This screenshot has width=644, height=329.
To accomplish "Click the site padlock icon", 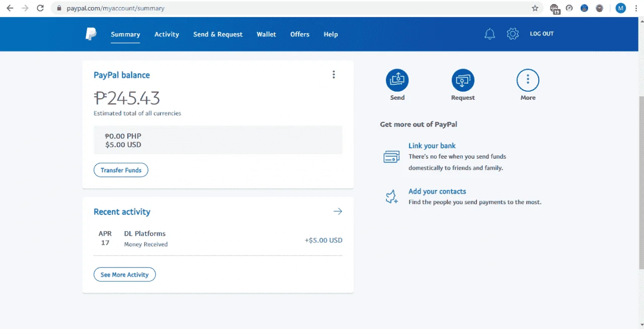I will click(x=59, y=8).
